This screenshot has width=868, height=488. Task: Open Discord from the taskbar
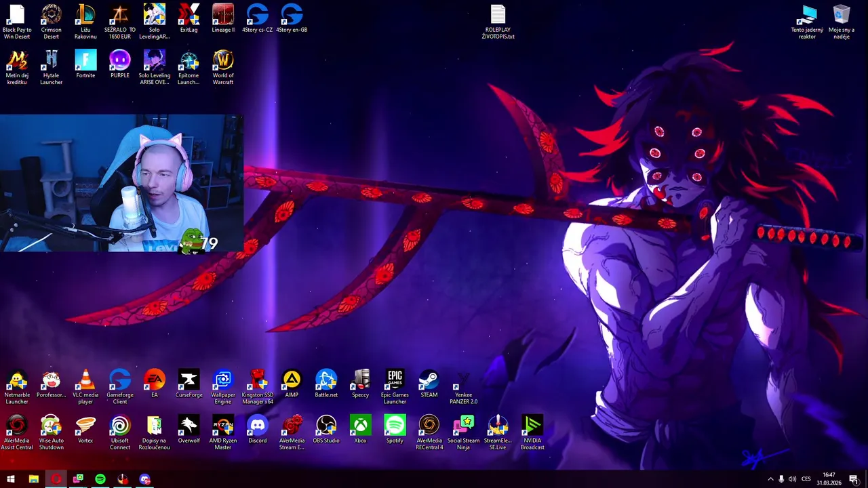tap(145, 479)
